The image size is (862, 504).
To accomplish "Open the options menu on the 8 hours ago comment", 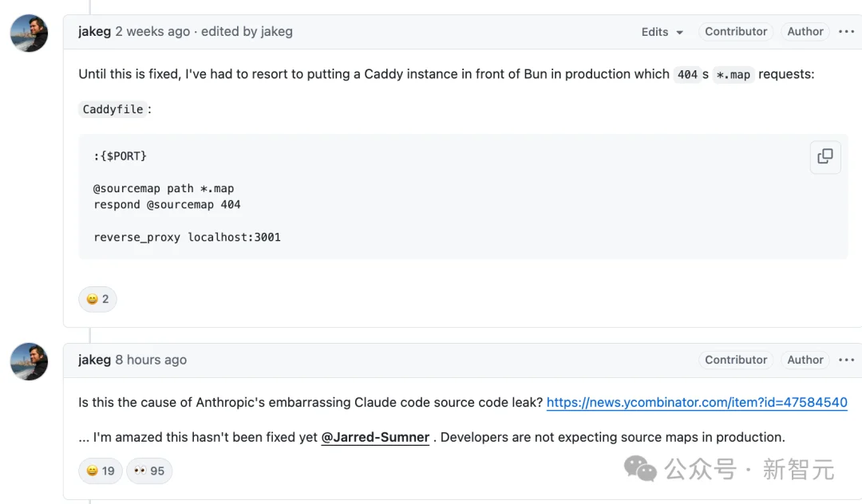I will coord(846,360).
